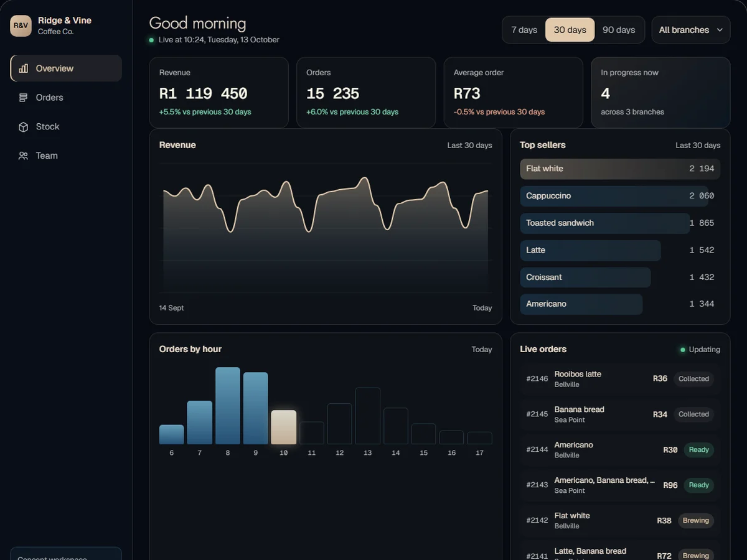The image size is (747, 560).
Task: Click the green live status dot
Action: coord(151,40)
